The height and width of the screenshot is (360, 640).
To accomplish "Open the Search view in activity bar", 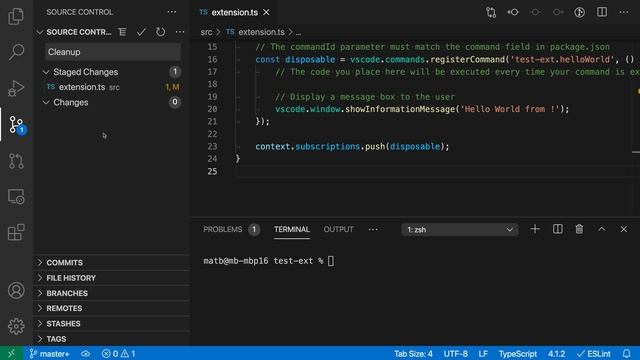I will [x=16, y=52].
